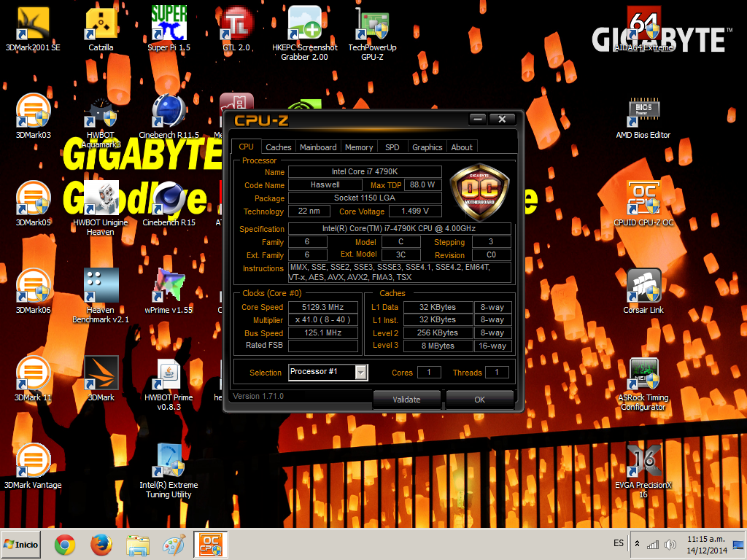Select the 3DMark 11 desktop icon
The height and width of the screenshot is (560, 747).
pyautogui.click(x=33, y=379)
